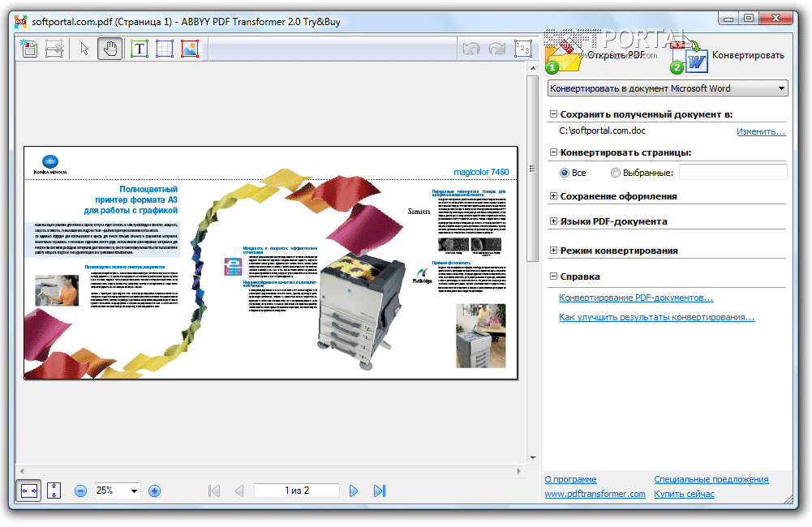Click the Open PDF folder icon

pyautogui.click(x=564, y=56)
